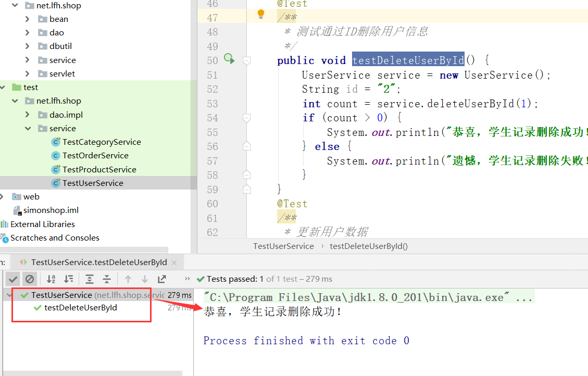The width and height of the screenshot is (588, 376).
Task: Select TestUserService result in test tree
Action: [x=61, y=295]
